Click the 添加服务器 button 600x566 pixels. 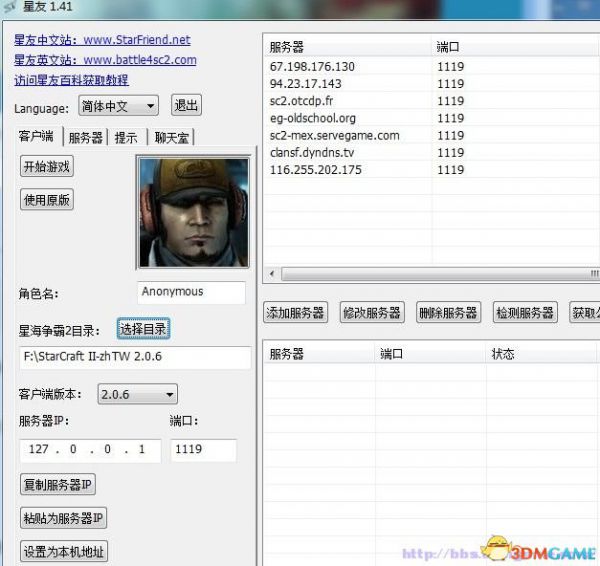(296, 313)
